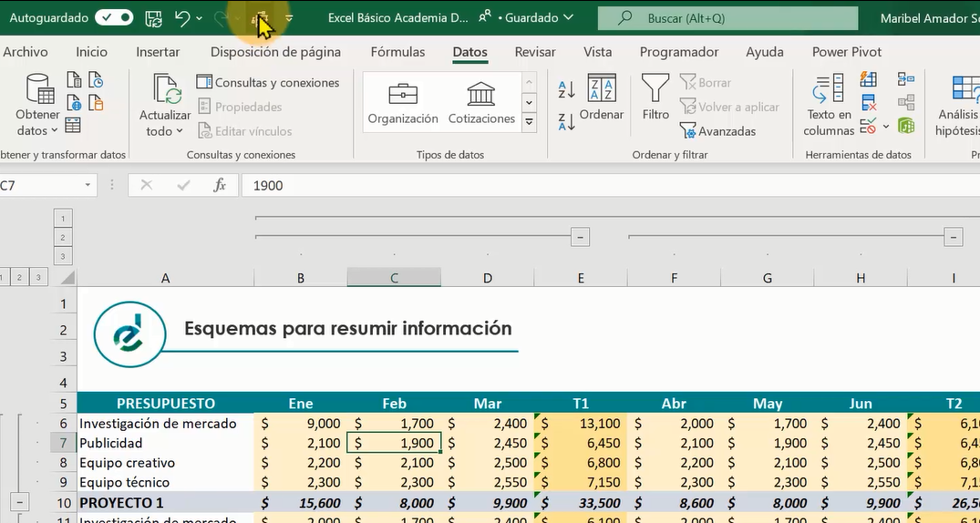Click the Select All corner triangle
Viewport: 980px width, 523px height.
point(67,278)
